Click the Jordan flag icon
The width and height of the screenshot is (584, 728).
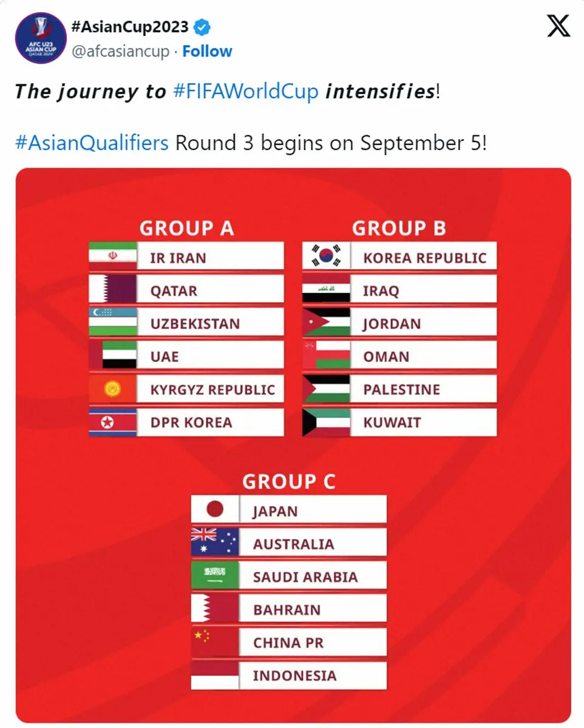click(x=326, y=322)
